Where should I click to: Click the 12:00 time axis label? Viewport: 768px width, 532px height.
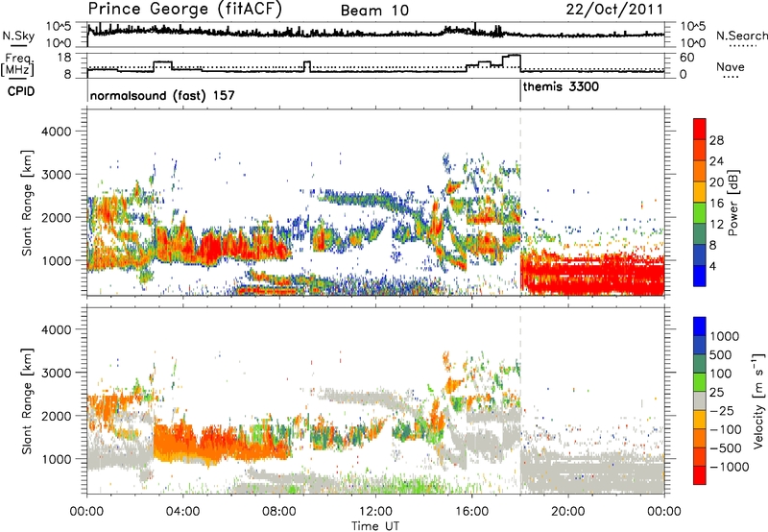click(x=375, y=512)
